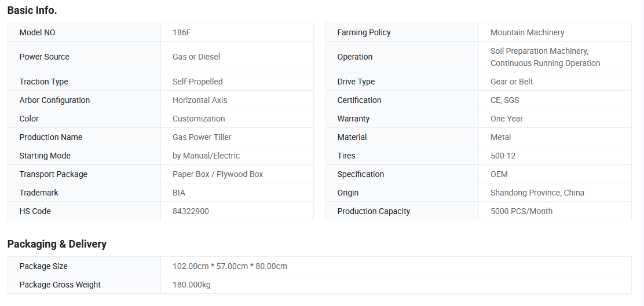Click the Shandong Province, China origin value

[x=537, y=193]
